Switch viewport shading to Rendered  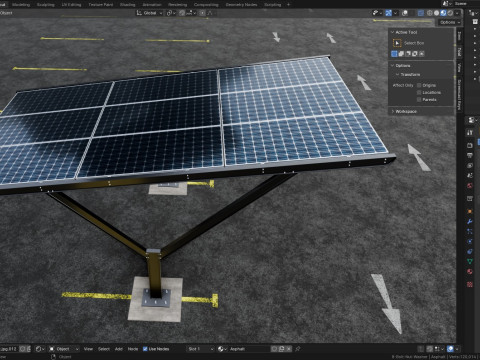point(450,13)
